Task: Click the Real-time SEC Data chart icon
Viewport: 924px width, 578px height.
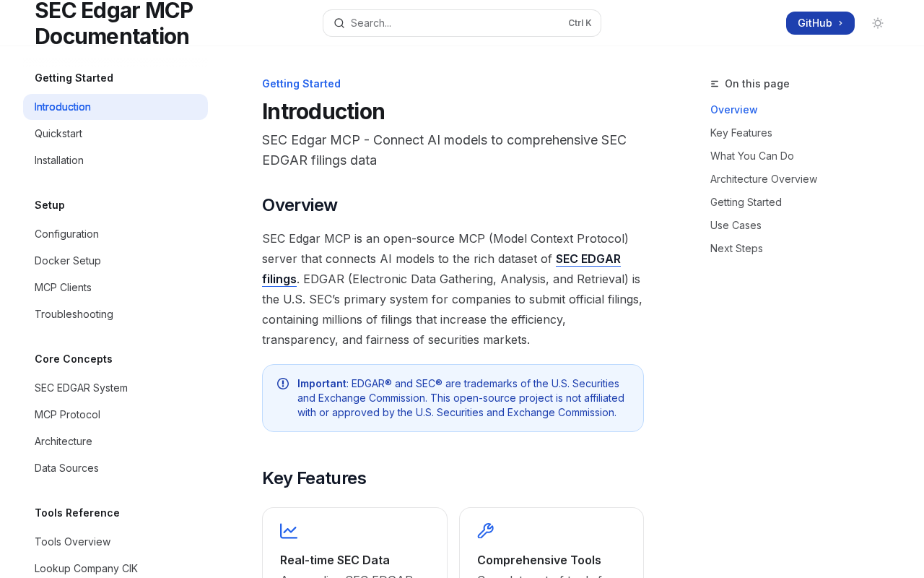Action: pos(289,531)
